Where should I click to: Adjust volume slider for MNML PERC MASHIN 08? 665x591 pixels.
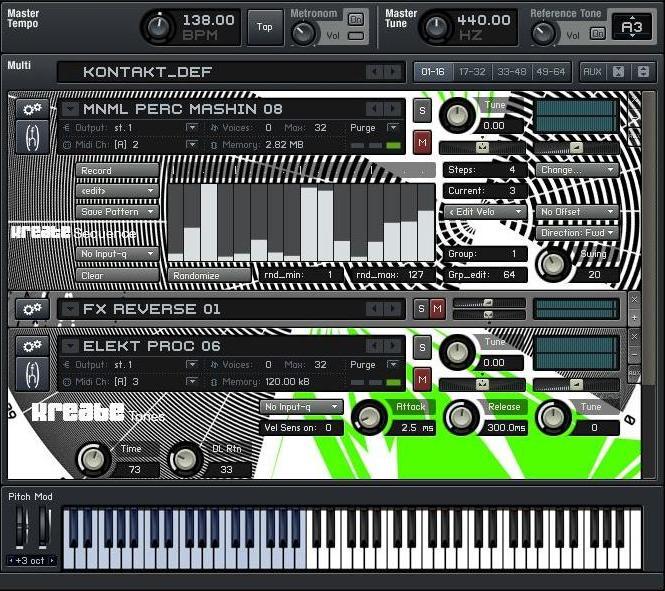pos(576,148)
